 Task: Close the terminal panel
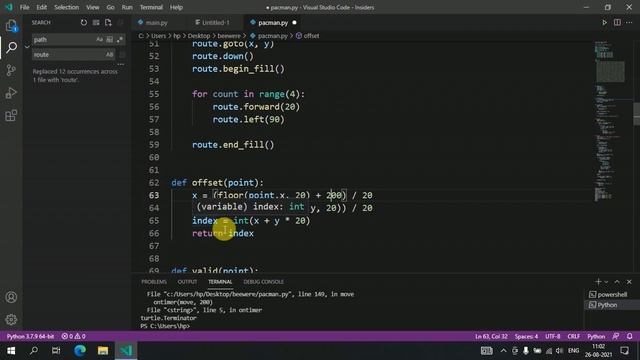pos(629,282)
